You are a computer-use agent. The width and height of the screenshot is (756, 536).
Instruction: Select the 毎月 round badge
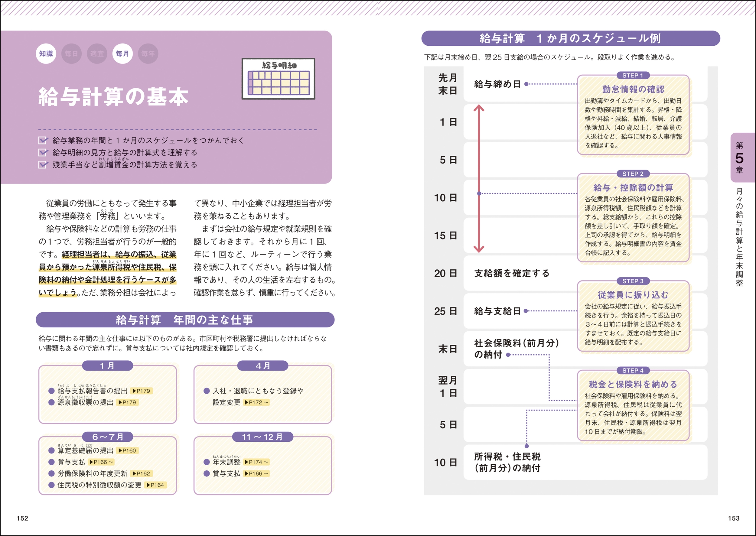(x=122, y=54)
